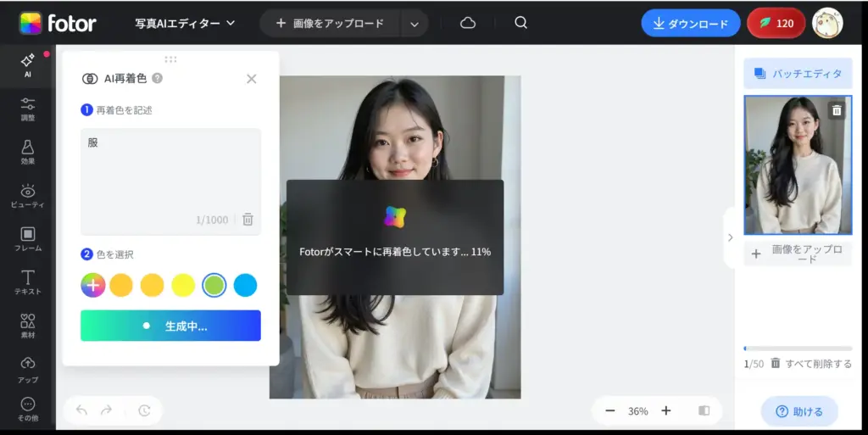Image resolution: width=868 pixels, height=435 pixels.
Task: Open the ビューティ beauty sidebar tool
Action: point(27,196)
